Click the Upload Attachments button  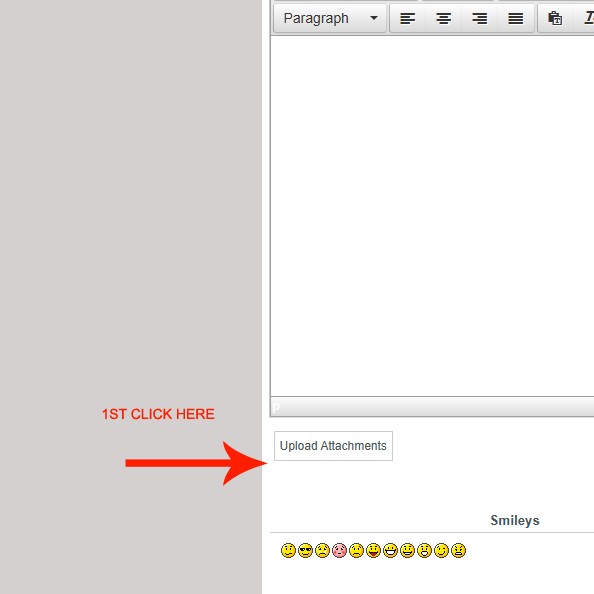point(333,446)
